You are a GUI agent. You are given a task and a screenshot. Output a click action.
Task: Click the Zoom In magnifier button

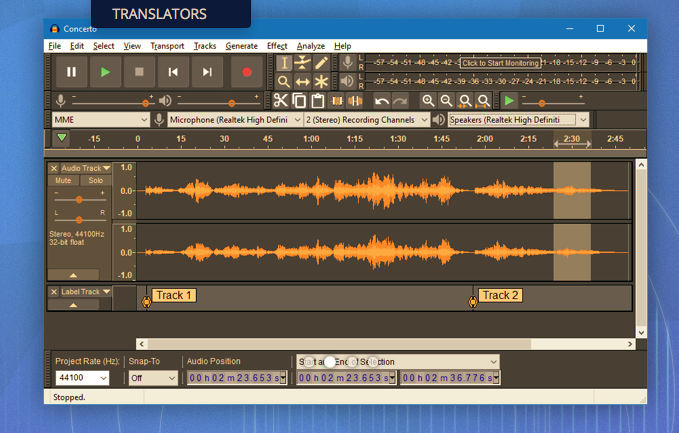click(x=428, y=101)
